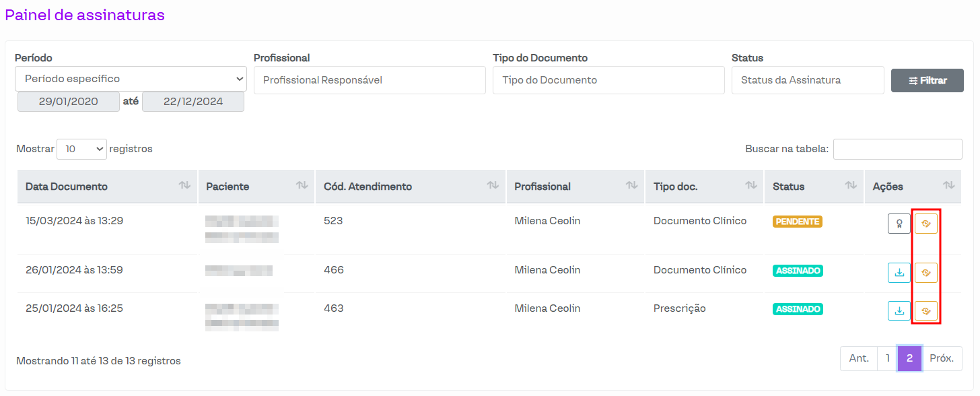Viewport: 980px width, 396px height.
Task: Focus the Buscar na tabela search field
Action: click(x=897, y=149)
